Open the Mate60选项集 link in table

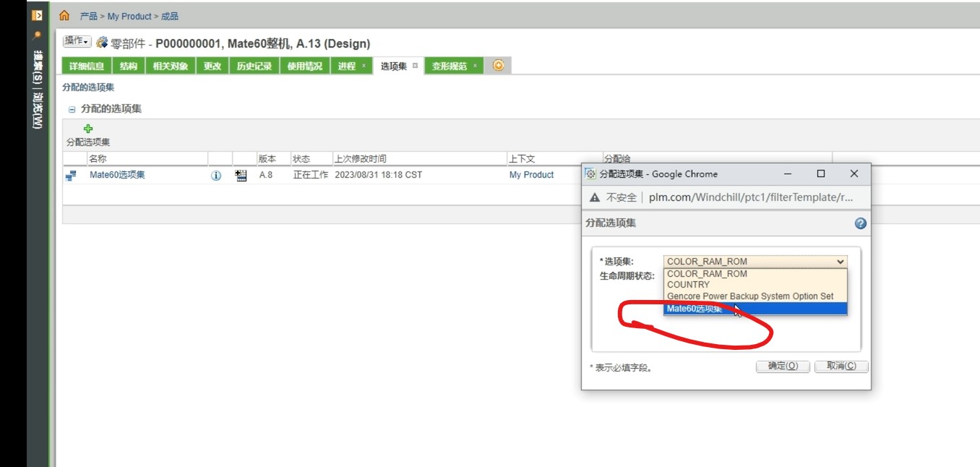coord(117,175)
